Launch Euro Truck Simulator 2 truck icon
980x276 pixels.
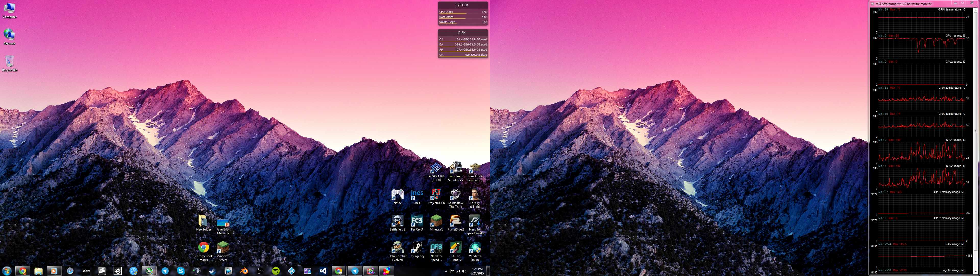(455, 172)
